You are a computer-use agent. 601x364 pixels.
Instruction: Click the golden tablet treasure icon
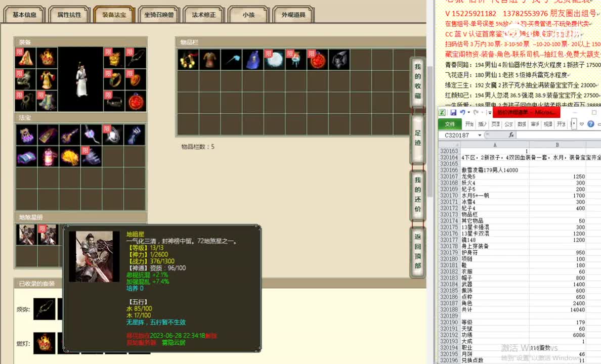[x=48, y=135]
